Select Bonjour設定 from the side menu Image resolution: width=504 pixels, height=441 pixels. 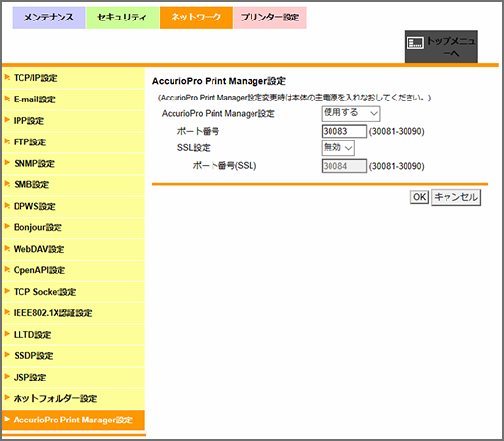point(73,227)
